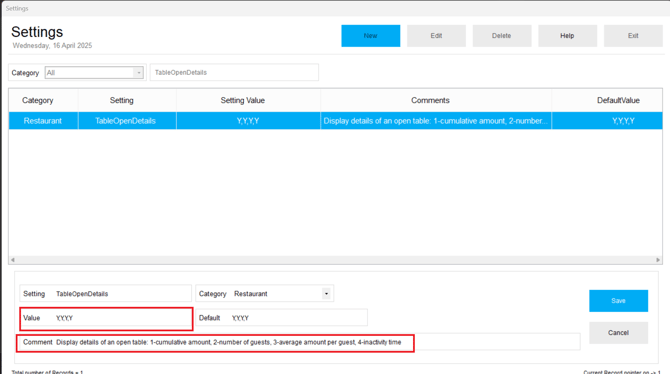Select the Restaurant cell in the table row
Viewport: 670px width, 374px height.
(43, 121)
